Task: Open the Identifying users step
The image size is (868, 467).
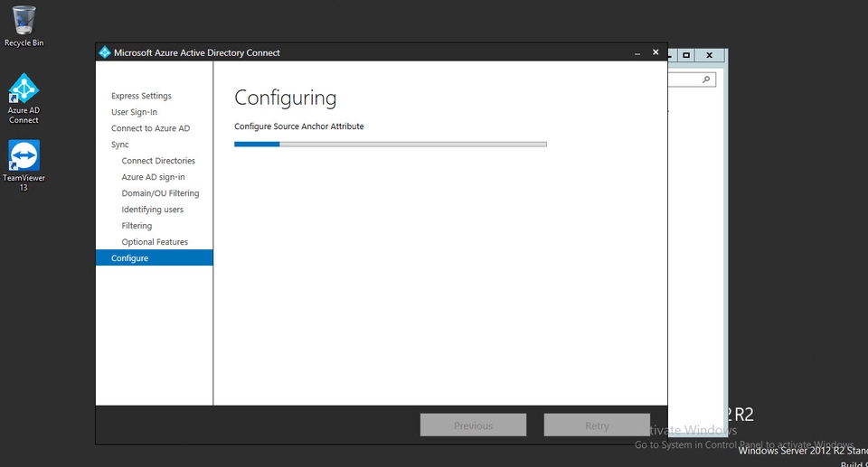Action: point(152,210)
